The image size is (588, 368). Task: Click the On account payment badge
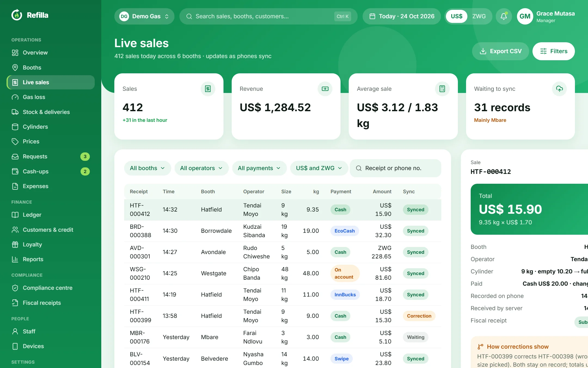(345, 273)
